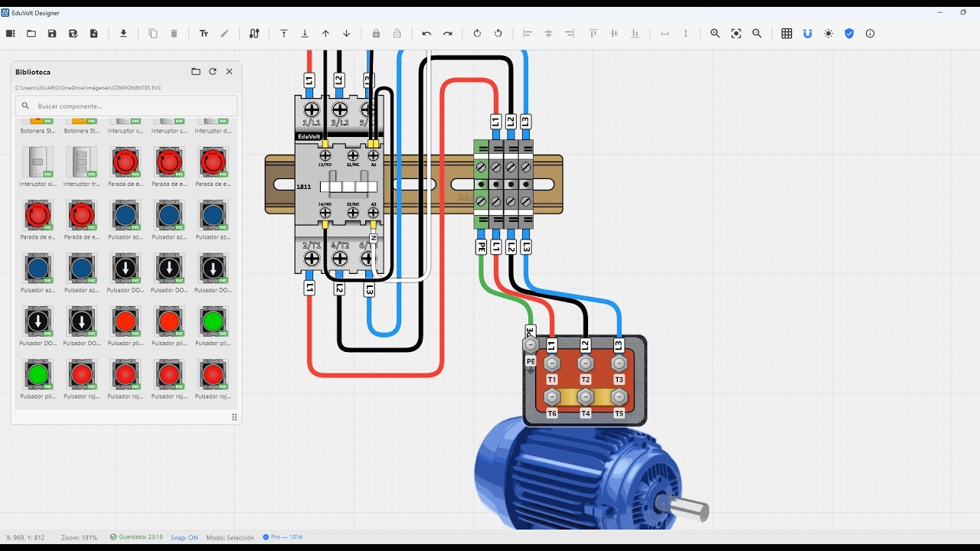The width and height of the screenshot is (980, 551).
Task: Click the align bottom icon
Action: pyautogui.click(x=635, y=34)
